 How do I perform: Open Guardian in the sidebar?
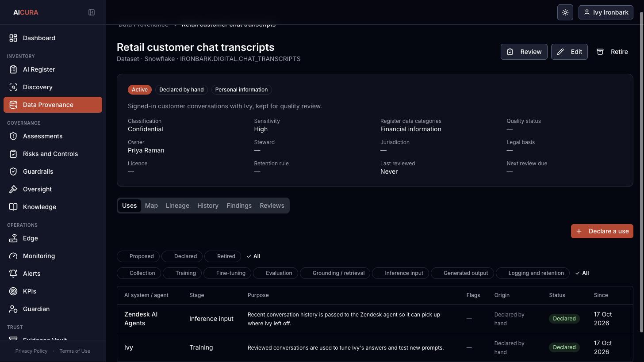click(53, 309)
